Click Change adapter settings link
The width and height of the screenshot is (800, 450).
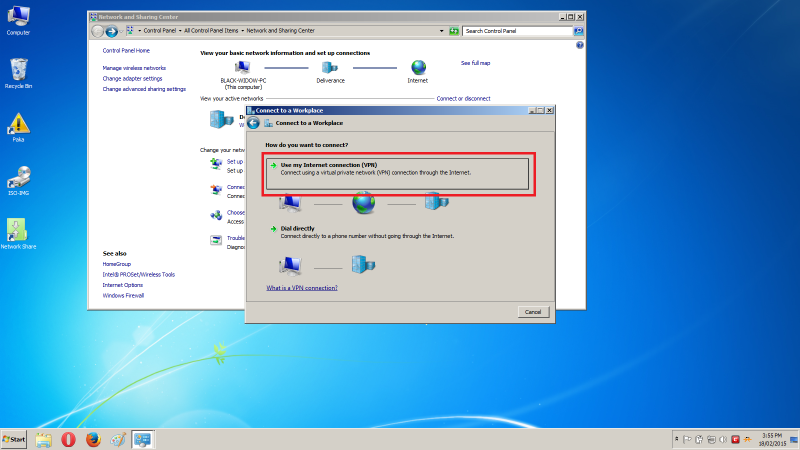pyautogui.click(x=132, y=78)
